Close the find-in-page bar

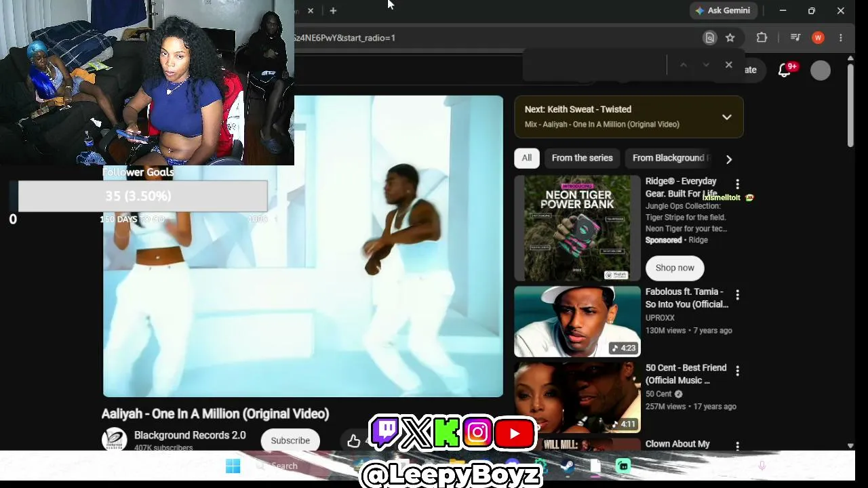(x=729, y=65)
